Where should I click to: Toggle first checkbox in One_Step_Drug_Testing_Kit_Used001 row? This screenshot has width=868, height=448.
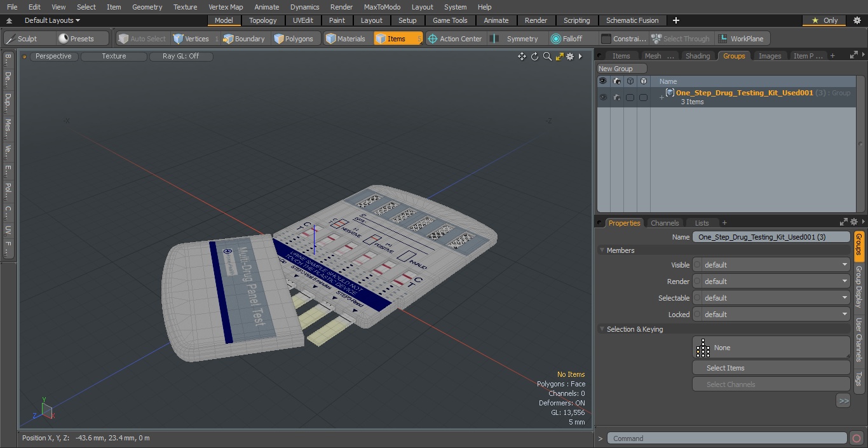(630, 97)
